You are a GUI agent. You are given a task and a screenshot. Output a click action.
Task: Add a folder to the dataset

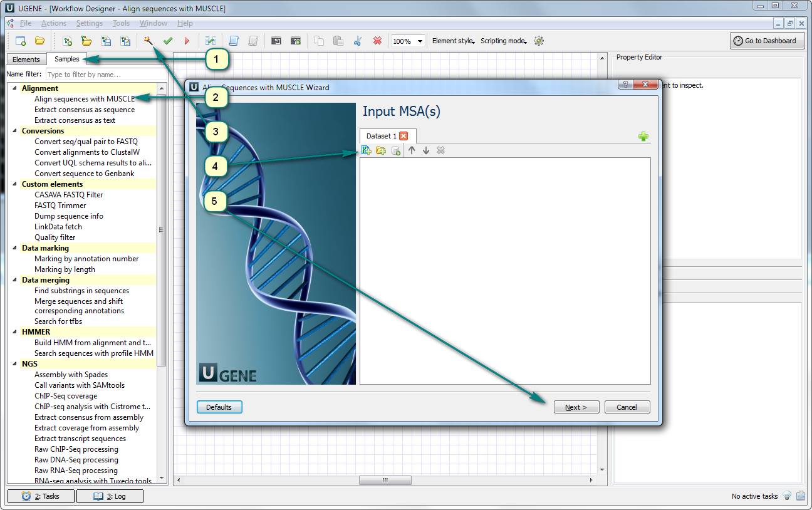pos(380,150)
